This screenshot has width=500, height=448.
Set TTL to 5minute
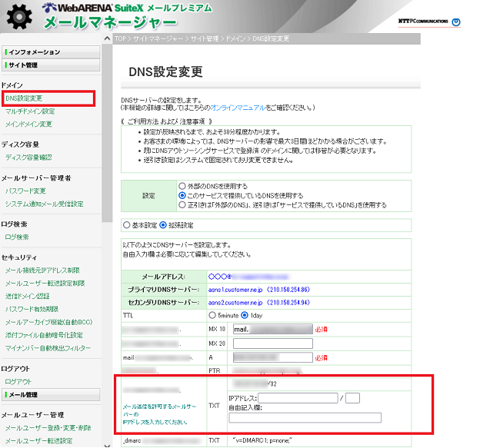(212, 315)
